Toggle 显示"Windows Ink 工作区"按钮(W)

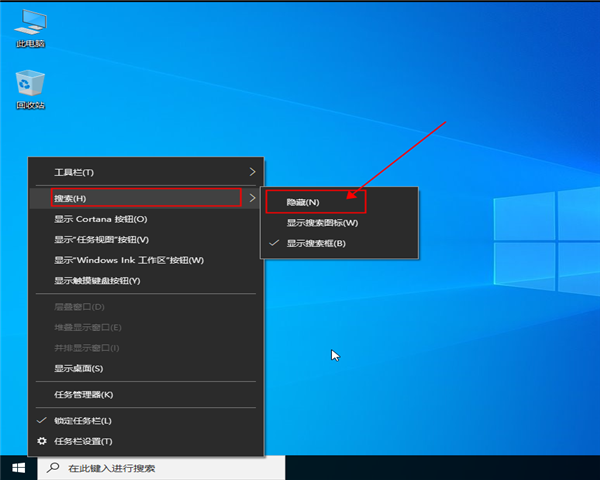coord(128,260)
